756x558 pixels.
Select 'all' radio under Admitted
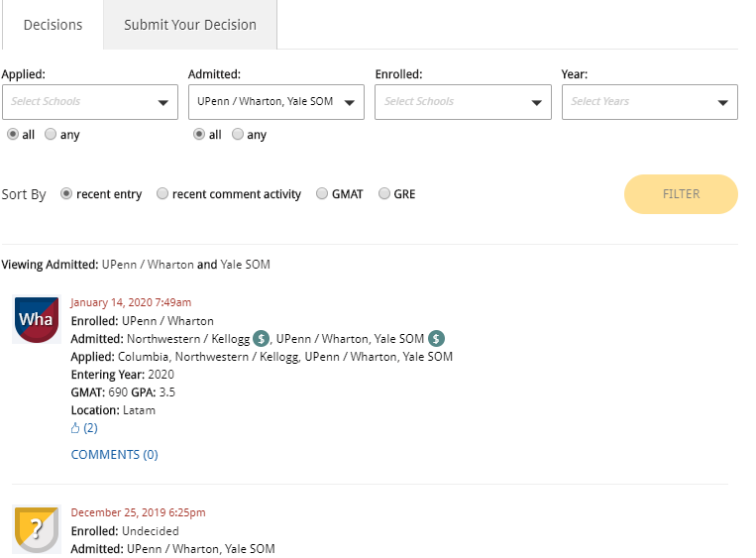tap(199, 134)
